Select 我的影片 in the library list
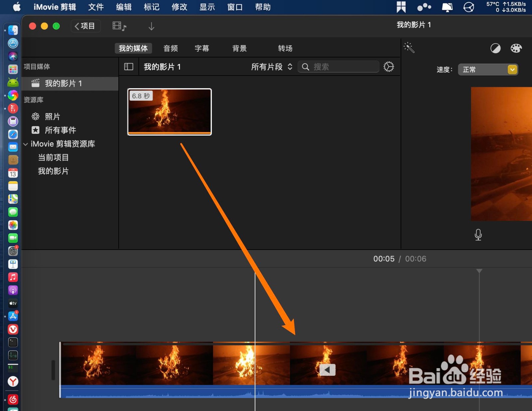 [x=53, y=171]
